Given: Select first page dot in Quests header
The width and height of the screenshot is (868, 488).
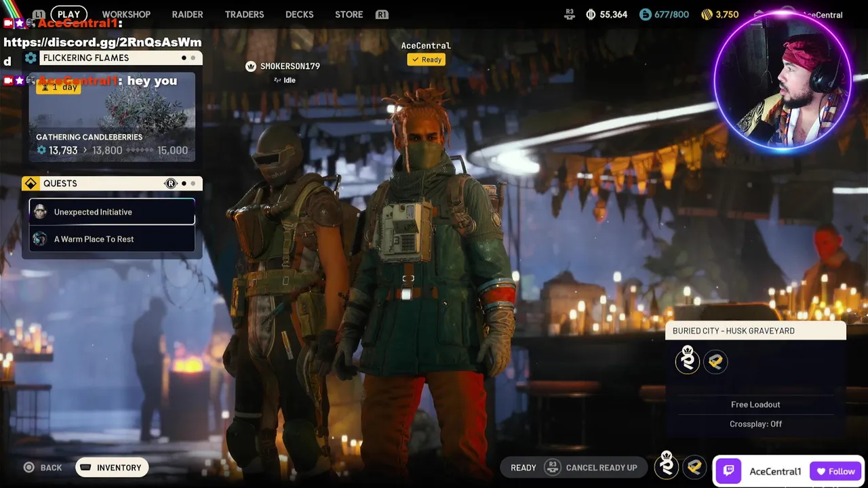Looking at the screenshot, I should coord(184,184).
